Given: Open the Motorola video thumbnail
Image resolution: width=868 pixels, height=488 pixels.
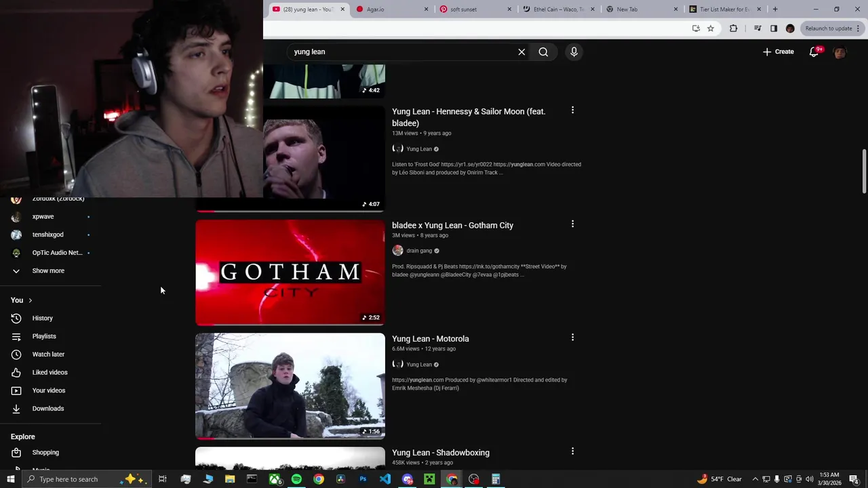Looking at the screenshot, I should 290,386.
